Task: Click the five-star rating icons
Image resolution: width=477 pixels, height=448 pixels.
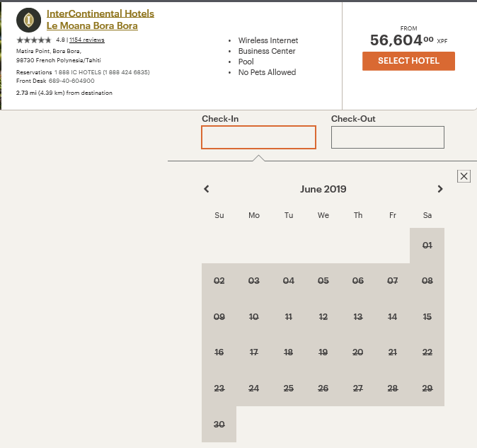Action: pos(34,40)
